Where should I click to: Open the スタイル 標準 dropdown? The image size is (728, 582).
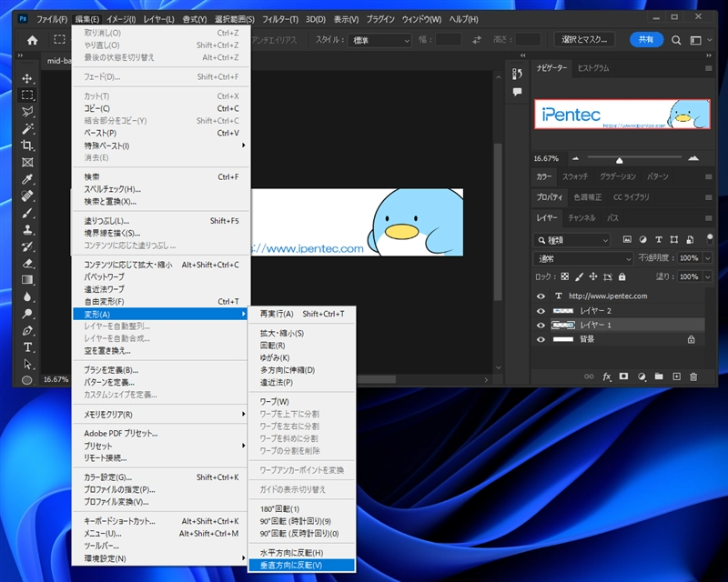[381, 40]
